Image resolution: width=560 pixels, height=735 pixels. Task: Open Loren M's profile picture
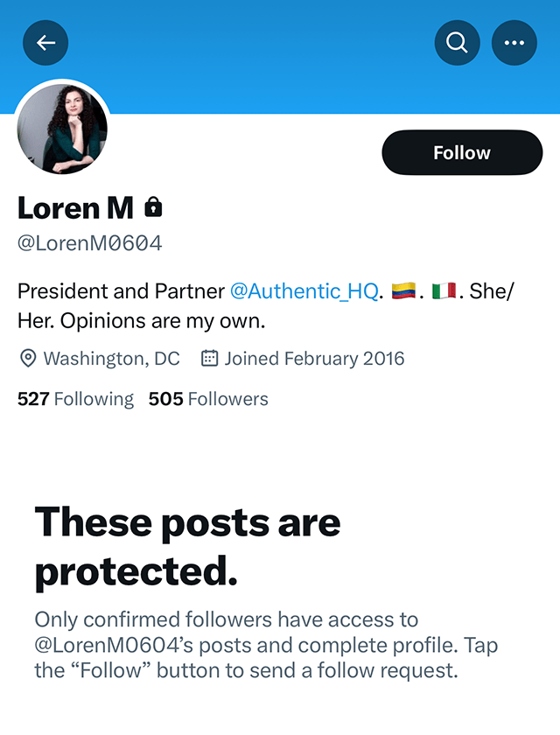pyautogui.click(x=62, y=129)
